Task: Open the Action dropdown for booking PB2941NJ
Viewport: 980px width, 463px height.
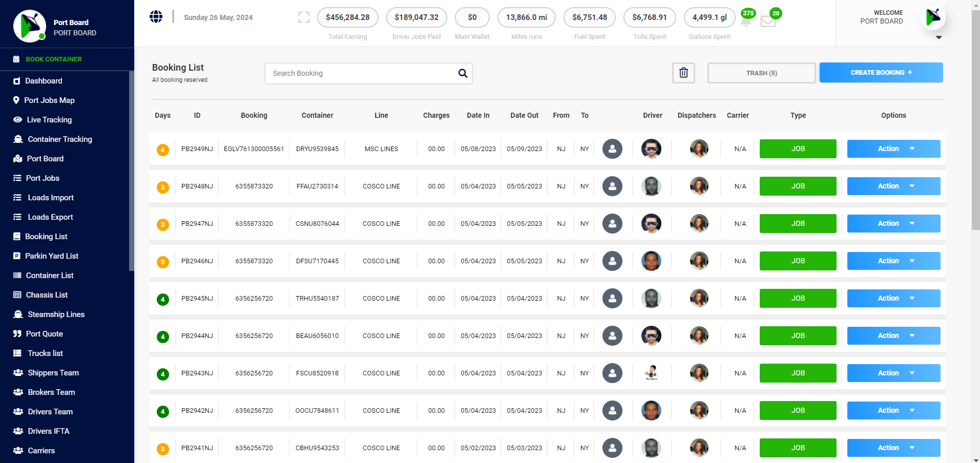Action: 893,448
